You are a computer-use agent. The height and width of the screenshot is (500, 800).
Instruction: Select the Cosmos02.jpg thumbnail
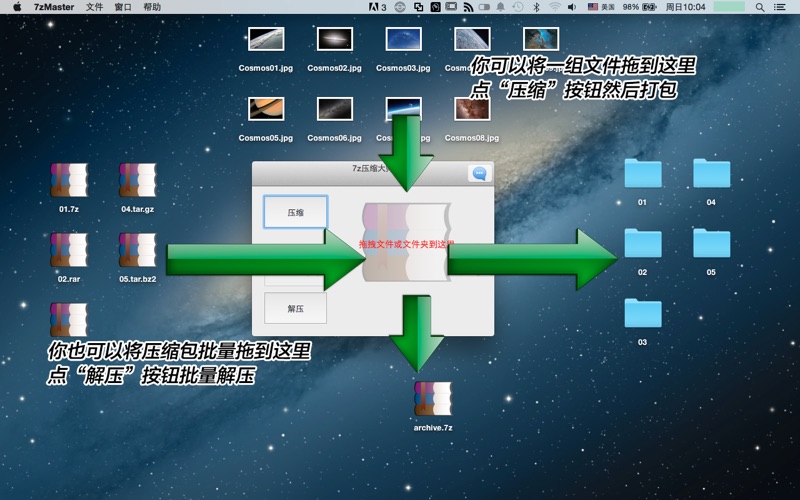coord(335,39)
